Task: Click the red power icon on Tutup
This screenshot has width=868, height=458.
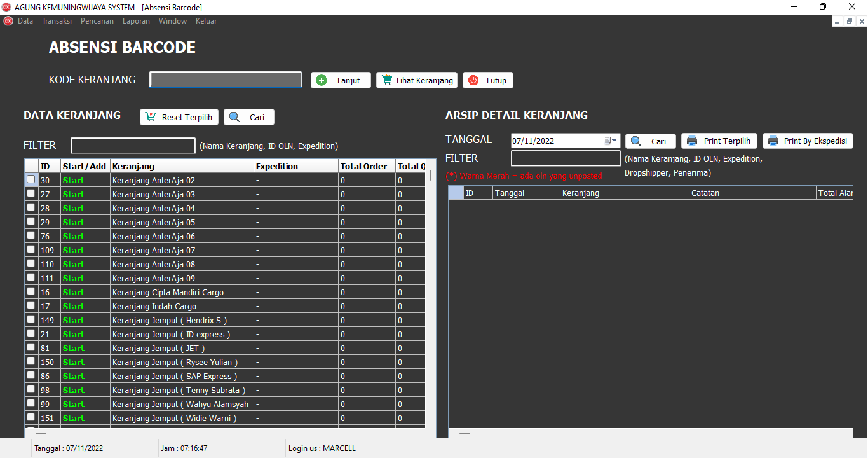Action: click(473, 80)
